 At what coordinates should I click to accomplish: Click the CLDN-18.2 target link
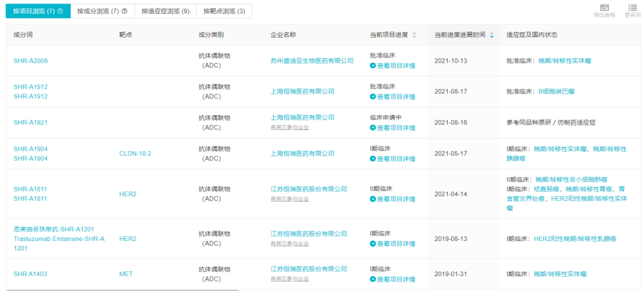click(x=135, y=153)
